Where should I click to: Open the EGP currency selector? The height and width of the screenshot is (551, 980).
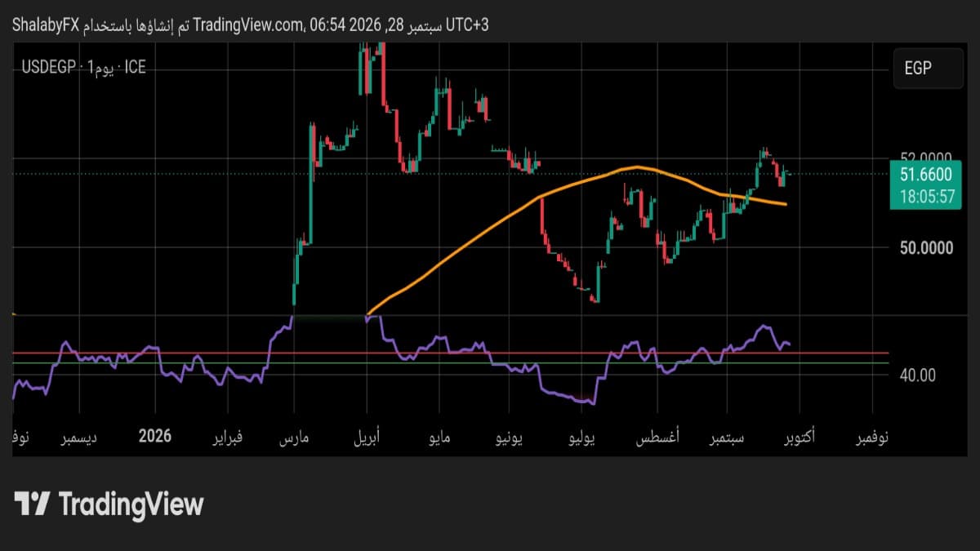(x=928, y=69)
